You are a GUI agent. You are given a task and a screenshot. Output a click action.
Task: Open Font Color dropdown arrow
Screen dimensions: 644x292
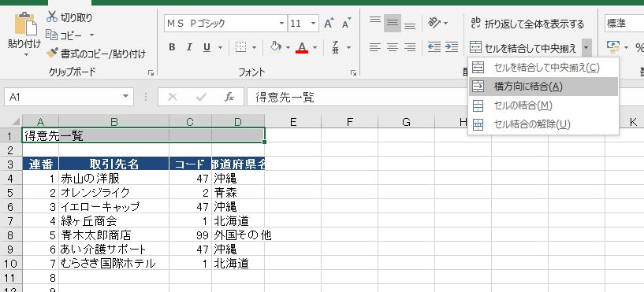[315, 47]
